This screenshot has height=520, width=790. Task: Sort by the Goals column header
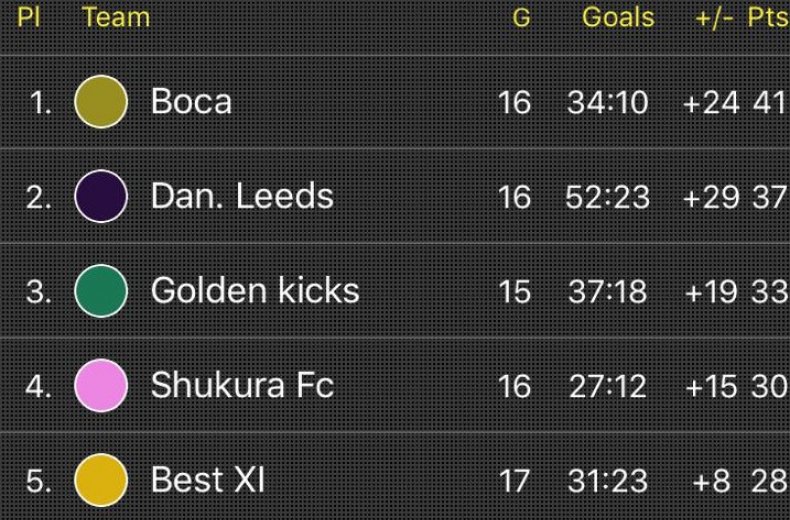pyautogui.click(x=618, y=17)
